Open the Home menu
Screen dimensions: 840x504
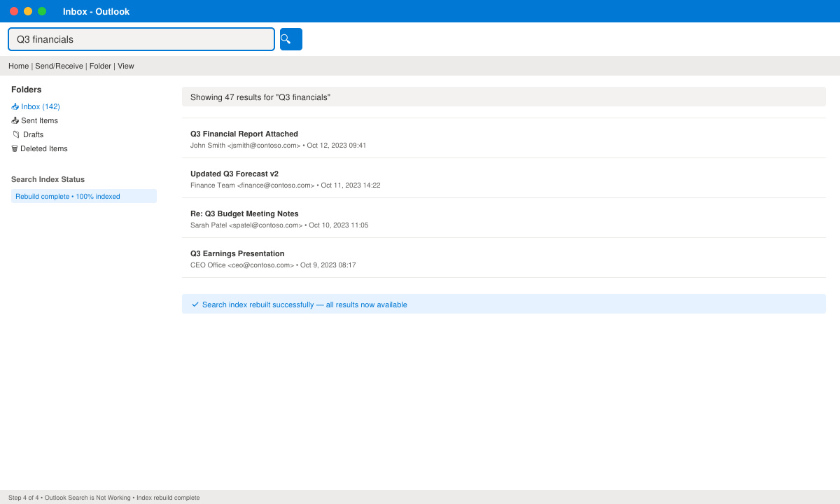pos(19,66)
